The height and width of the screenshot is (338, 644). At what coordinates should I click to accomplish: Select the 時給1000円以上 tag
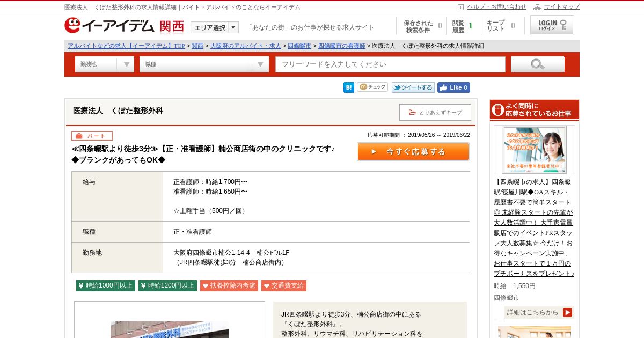pyautogui.click(x=106, y=286)
